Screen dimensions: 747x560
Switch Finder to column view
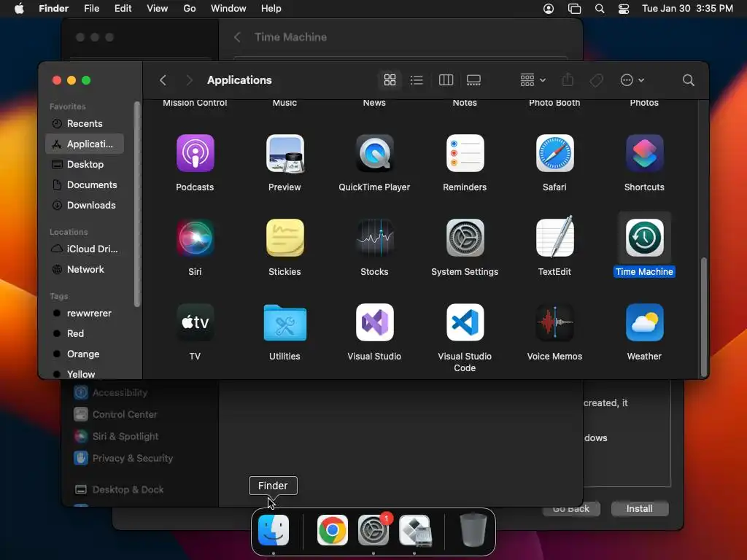point(446,80)
